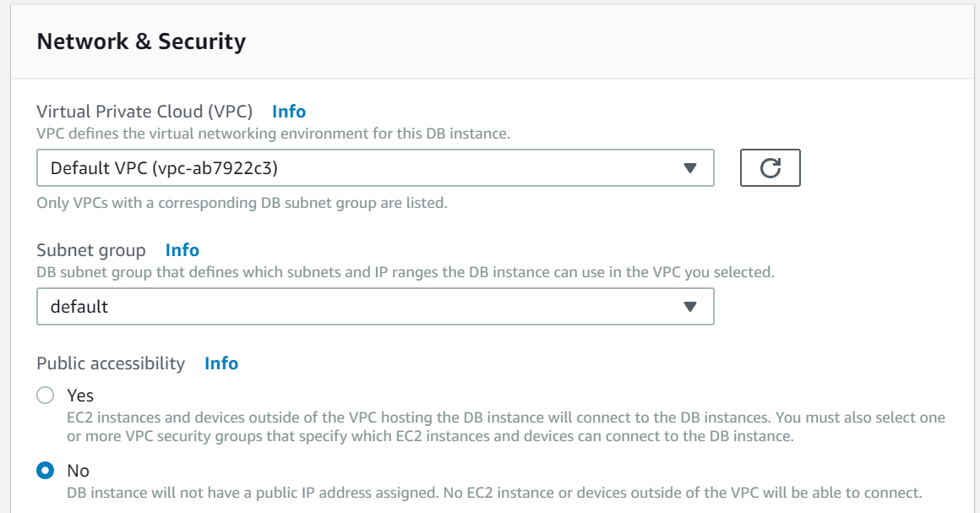Click the 'Yes' option label text
Screen dimensions: 980x513
[x=80, y=396]
